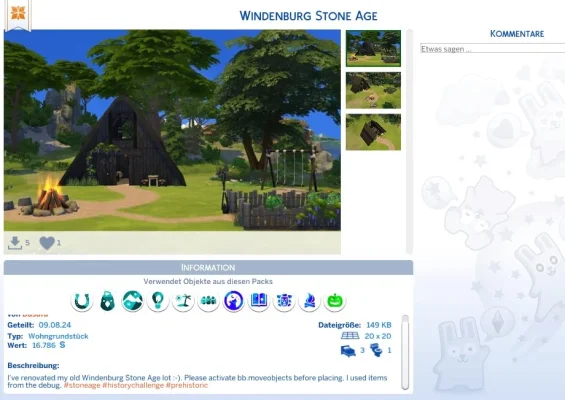The image size is (565, 400).
Task: Click the bedroom count bed icon
Action: pyautogui.click(x=348, y=351)
